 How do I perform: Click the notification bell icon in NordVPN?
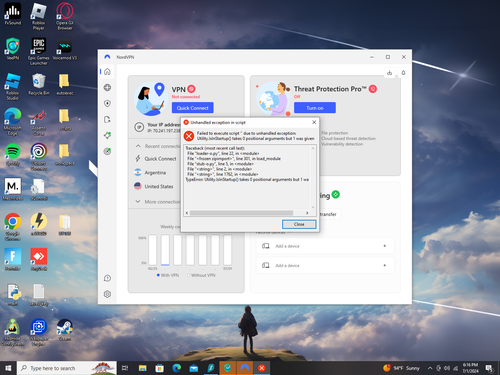(x=403, y=73)
